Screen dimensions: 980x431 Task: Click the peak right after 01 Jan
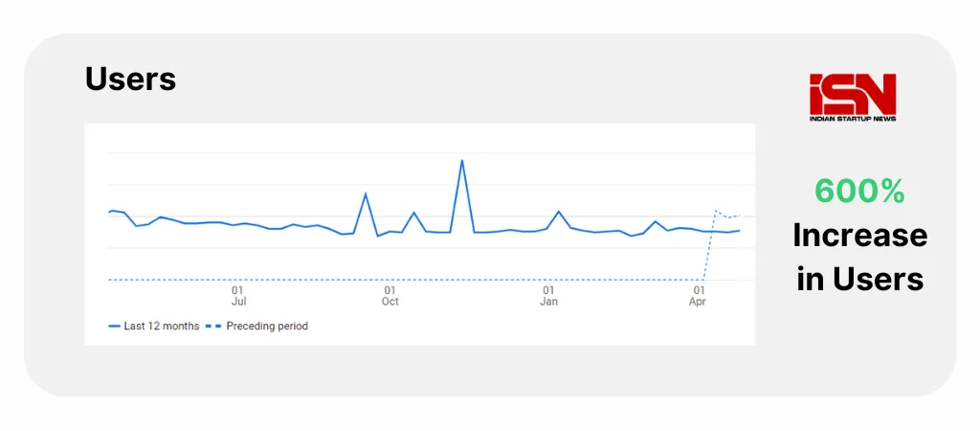point(559,212)
